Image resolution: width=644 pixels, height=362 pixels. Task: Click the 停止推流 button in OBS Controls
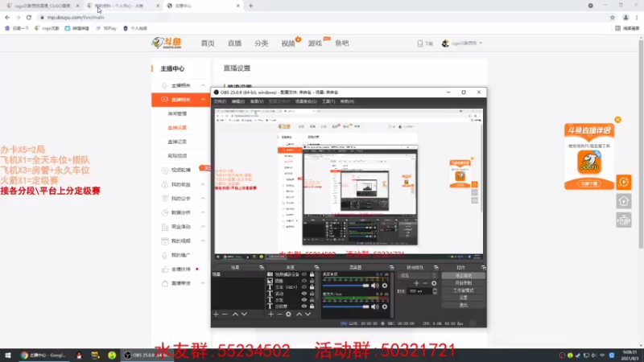(464, 275)
